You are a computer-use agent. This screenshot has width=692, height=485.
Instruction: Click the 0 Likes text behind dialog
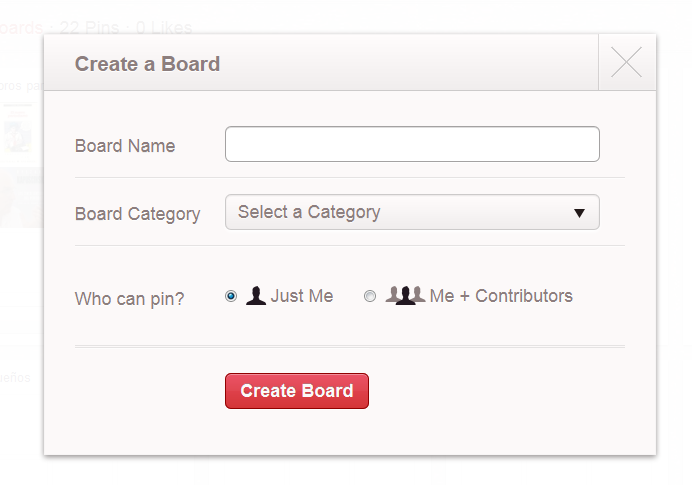tap(163, 27)
